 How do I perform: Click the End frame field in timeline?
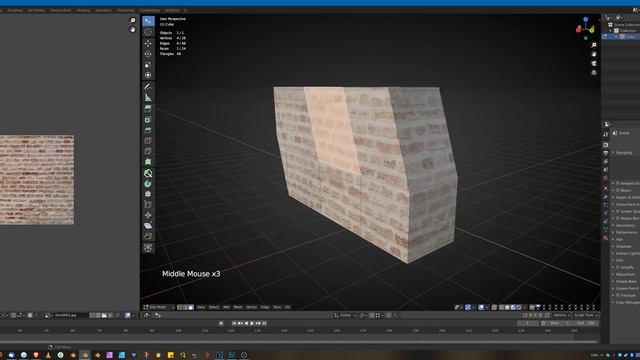click(585, 323)
